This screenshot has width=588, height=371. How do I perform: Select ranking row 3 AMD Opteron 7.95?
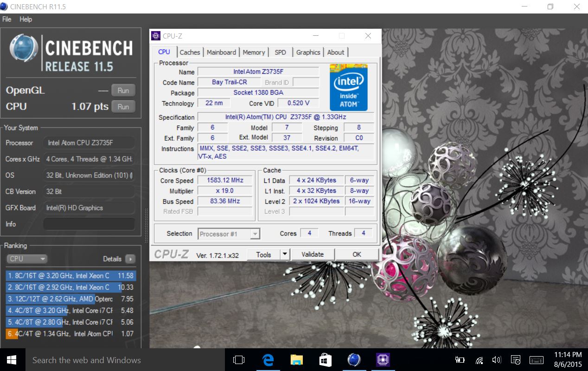pyautogui.click(x=71, y=299)
